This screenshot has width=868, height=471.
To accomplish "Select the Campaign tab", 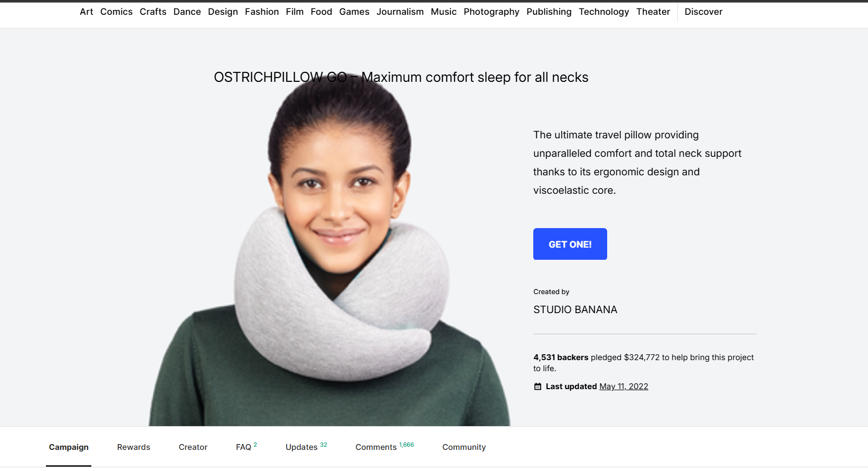I will [69, 447].
